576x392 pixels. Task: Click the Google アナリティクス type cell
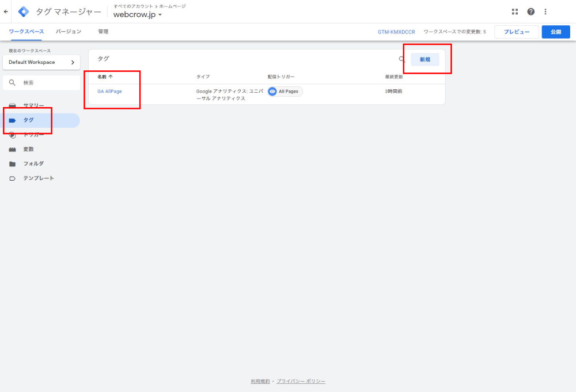(230, 95)
